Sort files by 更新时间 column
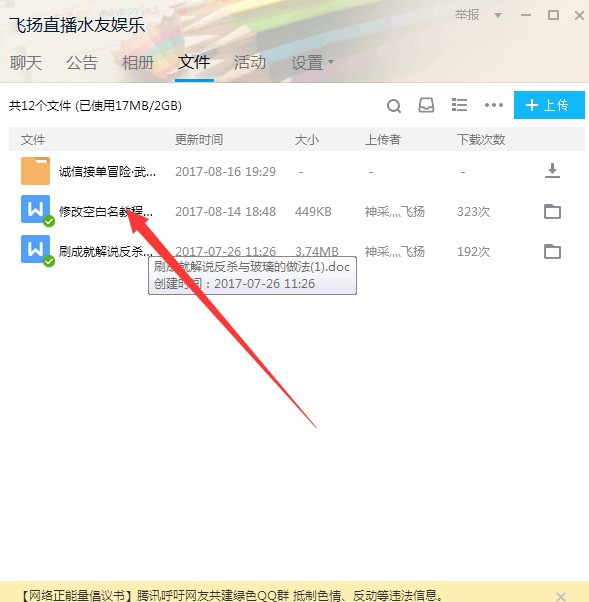 pyautogui.click(x=199, y=139)
